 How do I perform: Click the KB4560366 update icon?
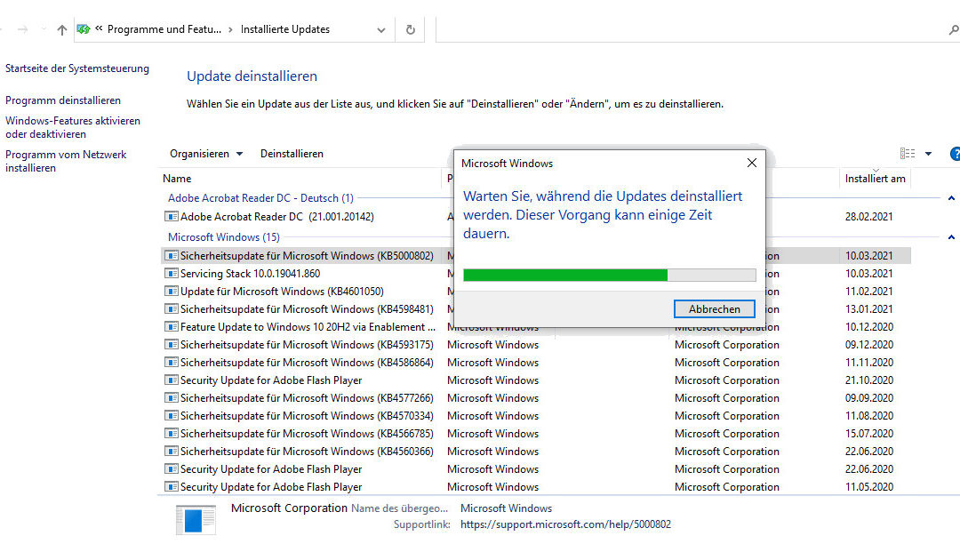172,451
